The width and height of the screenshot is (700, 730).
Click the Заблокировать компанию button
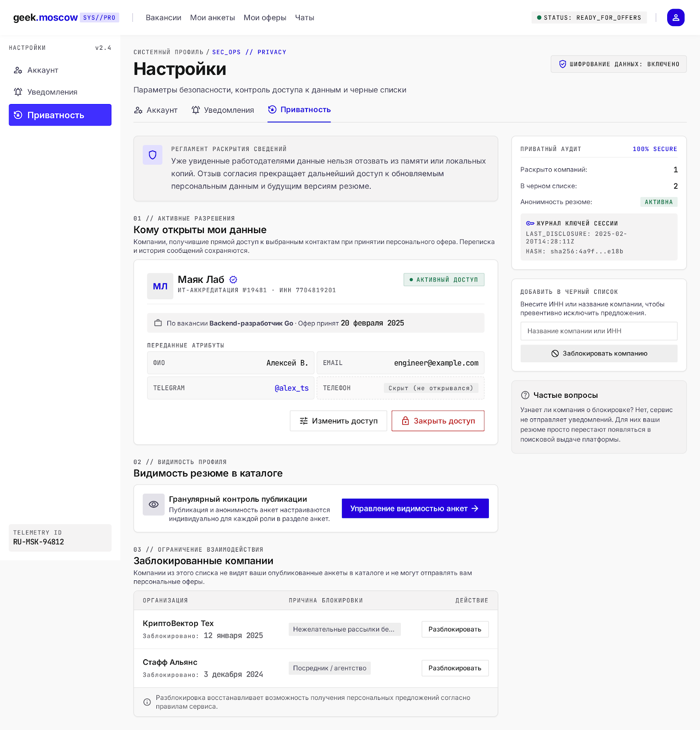point(599,354)
